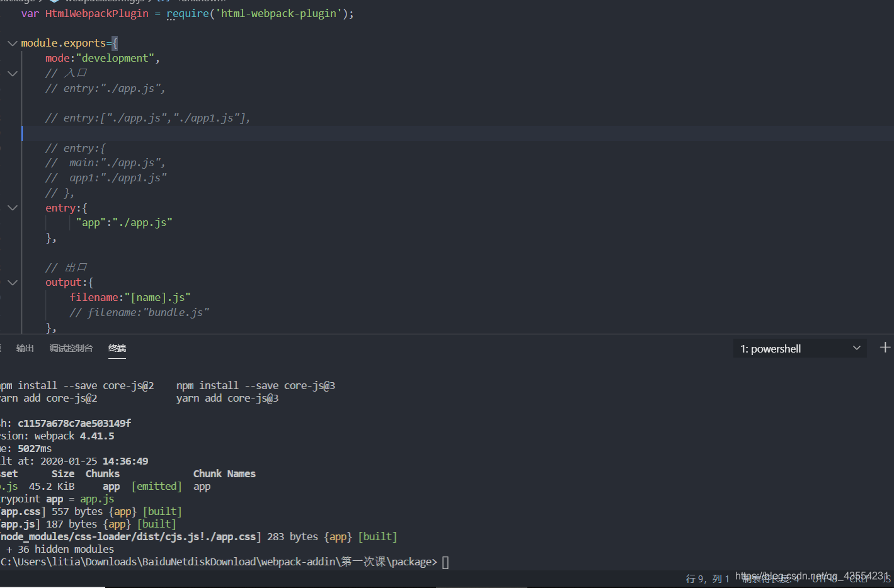Click 'npm install --save core-js@3' terminal text
Screen dimensions: 894x588
coord(256,385)
